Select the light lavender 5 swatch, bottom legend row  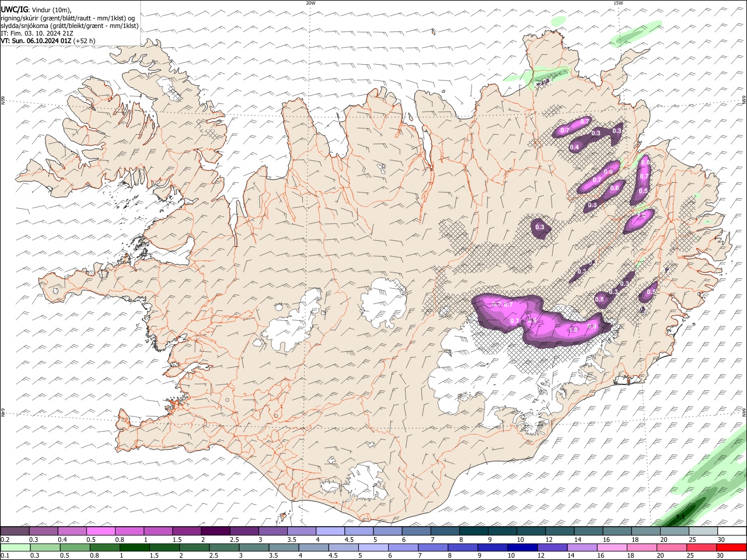coord(373,547)
